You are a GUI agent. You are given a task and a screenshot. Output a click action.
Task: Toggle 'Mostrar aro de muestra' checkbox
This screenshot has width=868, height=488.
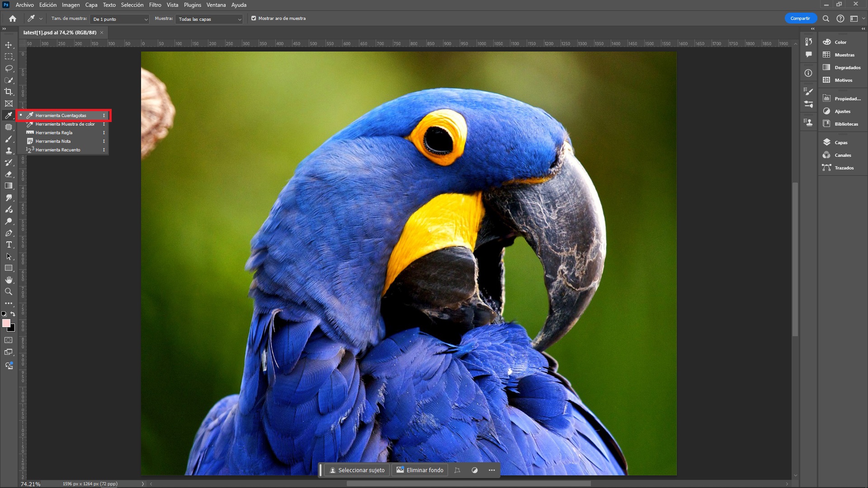(x=254, y=19)
